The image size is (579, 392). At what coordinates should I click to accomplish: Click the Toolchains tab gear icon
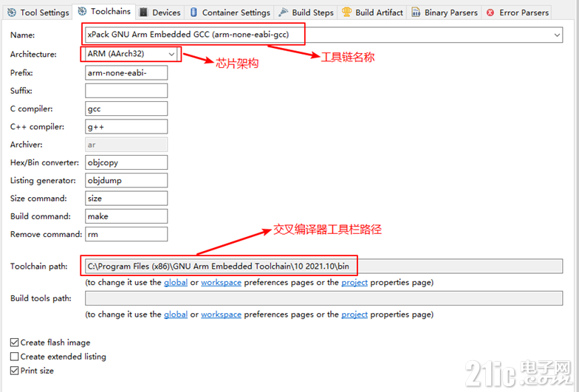pyautogui.click(x=83, y=12)
